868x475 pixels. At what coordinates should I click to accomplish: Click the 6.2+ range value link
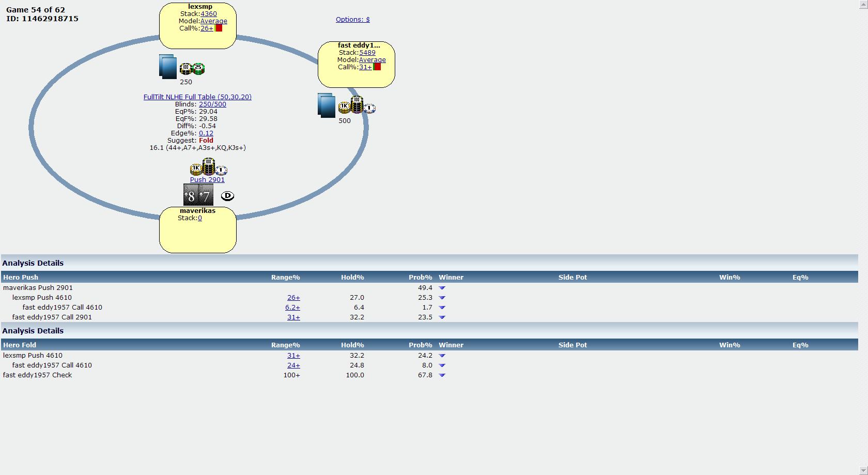pyautogui.click(x=292, y=308)
